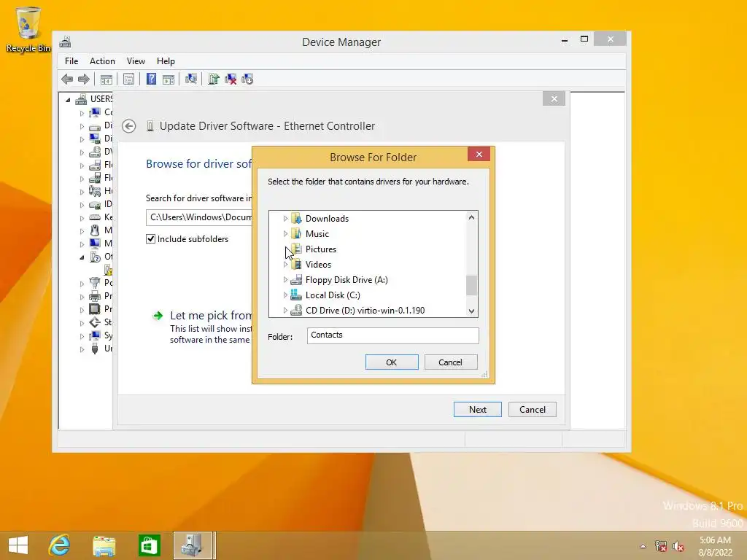Click the back arrow in Update Driver Software wizard
The width and height of the screenshot is (747, 560).
[x=128, y=126]
